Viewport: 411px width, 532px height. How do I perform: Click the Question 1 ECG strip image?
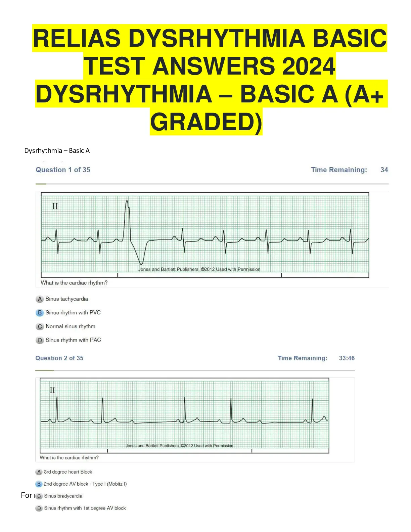pos(205,235)
